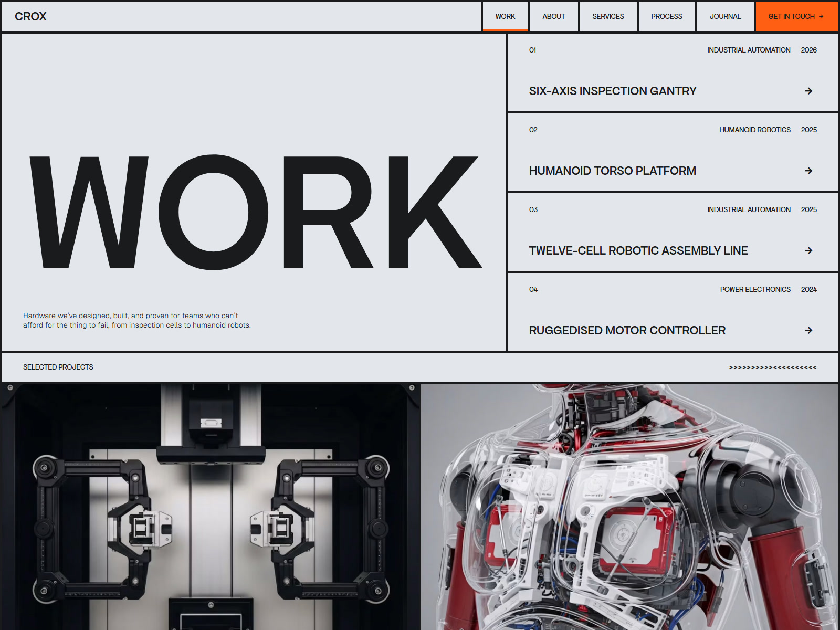Click 'Humanoid Robotics' category label

(x=755, y=130)
